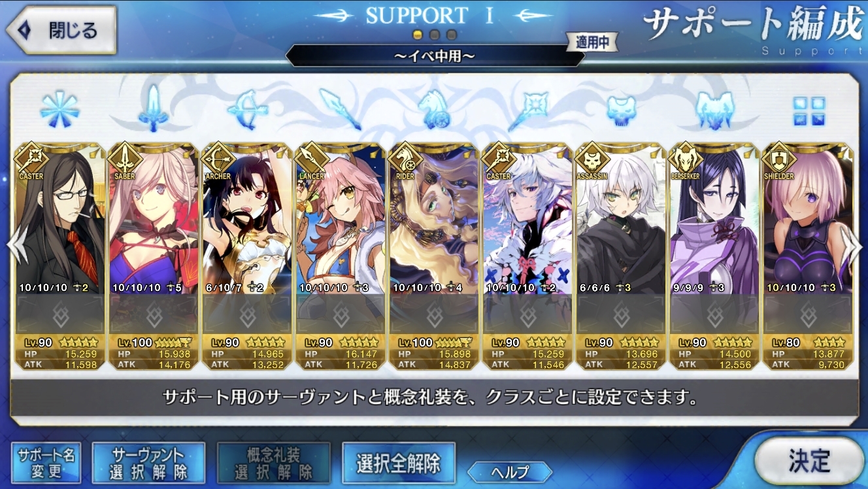The width and height of the screenshot is (868, 489).
Task: Open the Lv.100 Saber servant card
Action: 153,256
